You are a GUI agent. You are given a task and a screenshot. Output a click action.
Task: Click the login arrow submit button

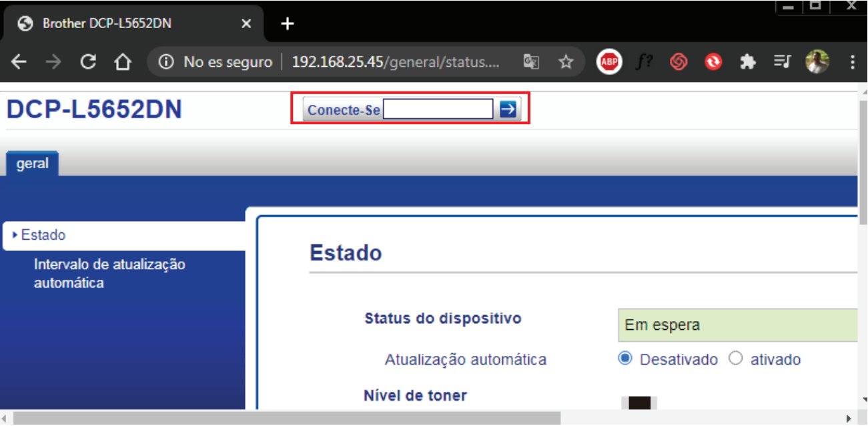pyautogui.click(x=508, y=110)
